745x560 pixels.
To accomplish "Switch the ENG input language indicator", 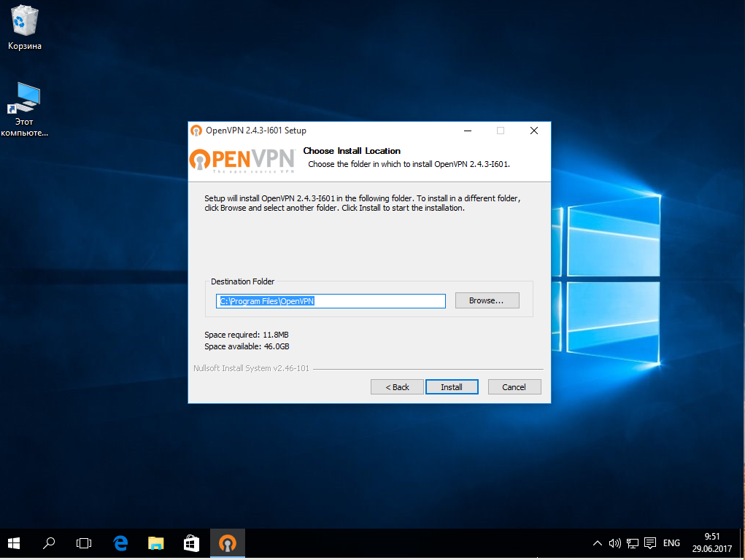I will pyautogui.click(x=671, y=543).
